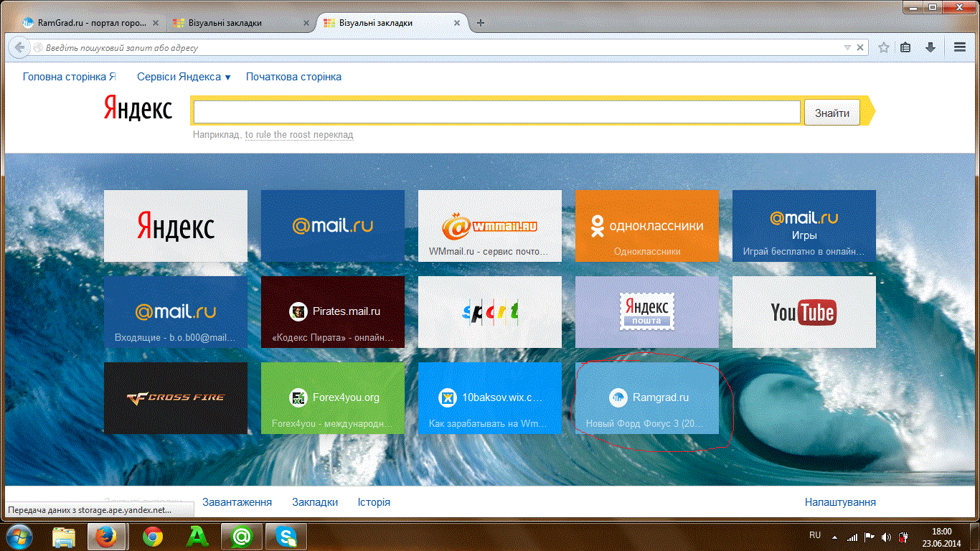Open the WMmail.ru bookmark tile
Image resolution: width=980 pixels, height=551 pixels.
(490, 226)
